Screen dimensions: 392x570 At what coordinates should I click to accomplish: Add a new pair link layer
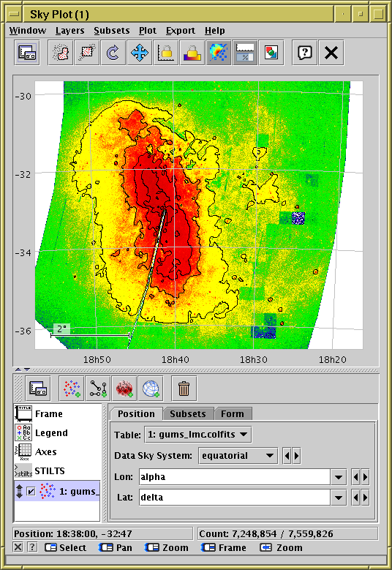98,389
